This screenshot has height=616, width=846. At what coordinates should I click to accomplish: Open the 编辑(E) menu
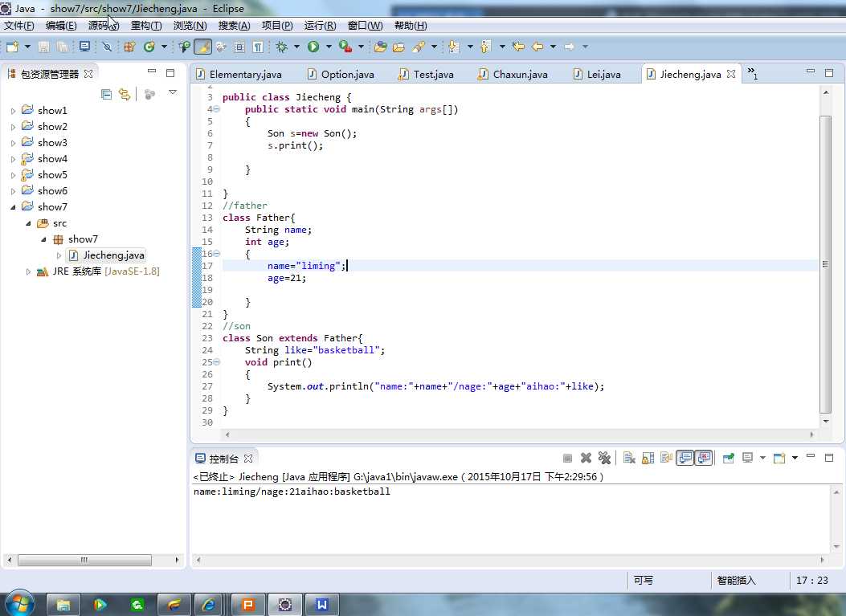coord(61,26)
